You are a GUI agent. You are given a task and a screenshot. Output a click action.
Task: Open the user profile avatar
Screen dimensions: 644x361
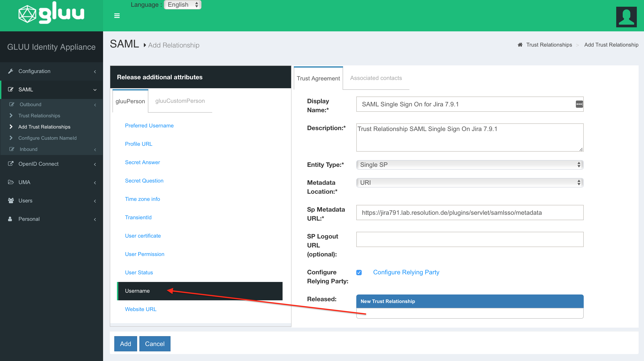(626, 17)
